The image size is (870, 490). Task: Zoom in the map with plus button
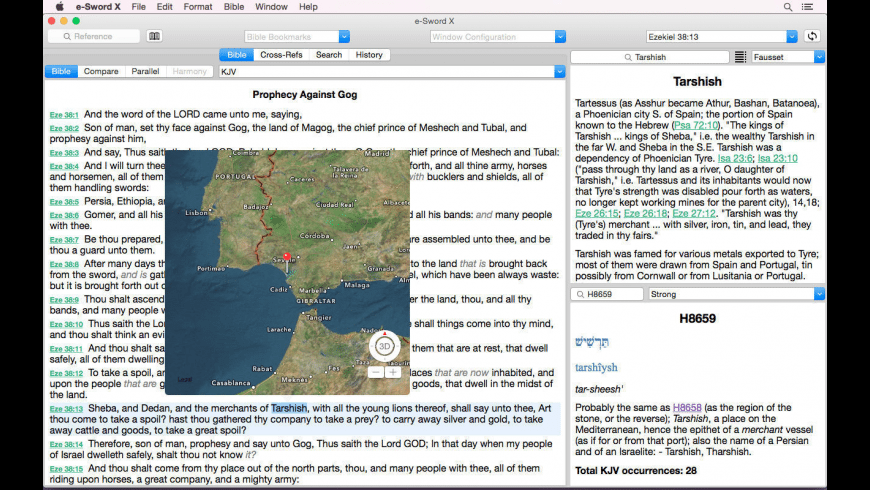pos(393,372)
